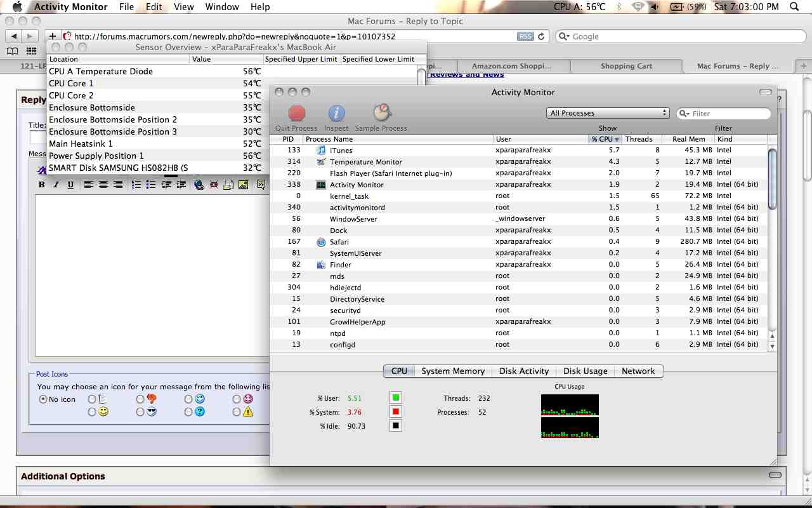Click the Sample Process icon
This screenshot has height=508, width=812.
point(381,113)
